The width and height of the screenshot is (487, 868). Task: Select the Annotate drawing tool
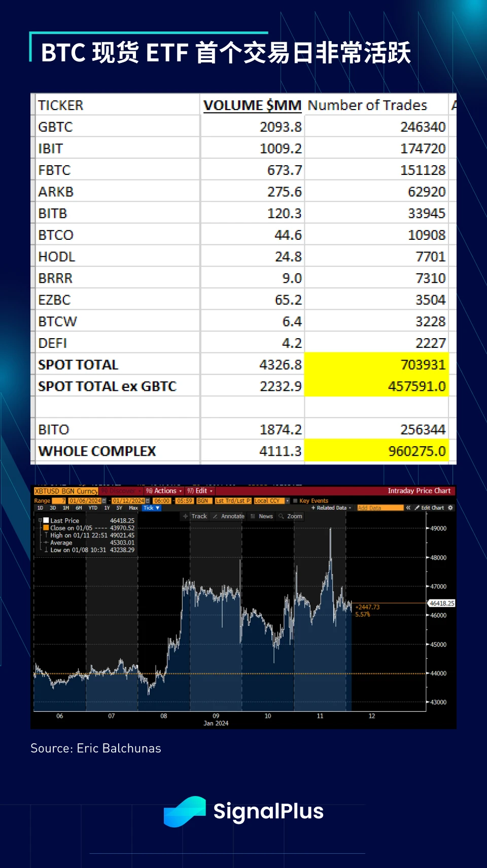click(229, 516)
